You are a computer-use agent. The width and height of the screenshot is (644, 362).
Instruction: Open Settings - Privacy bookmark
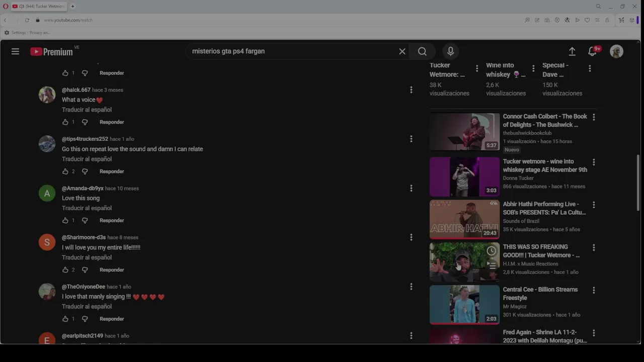point(27,33)
